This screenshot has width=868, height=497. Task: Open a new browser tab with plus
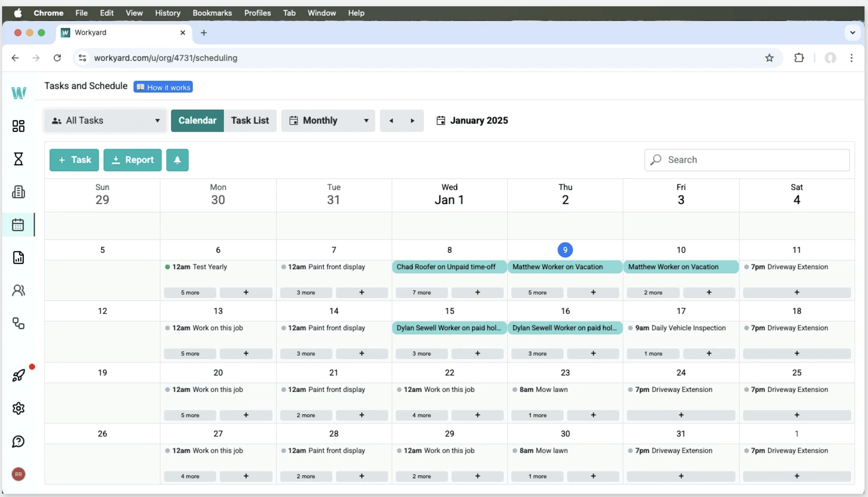tap(204, 33)
